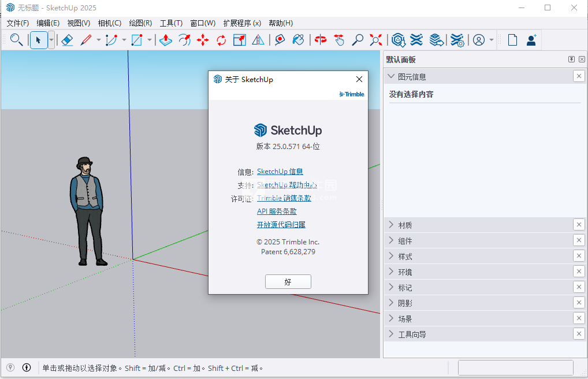Click 好 to dismiss the About dialog
This screenshot has width=588, height=379.
(x=288, y=282)
